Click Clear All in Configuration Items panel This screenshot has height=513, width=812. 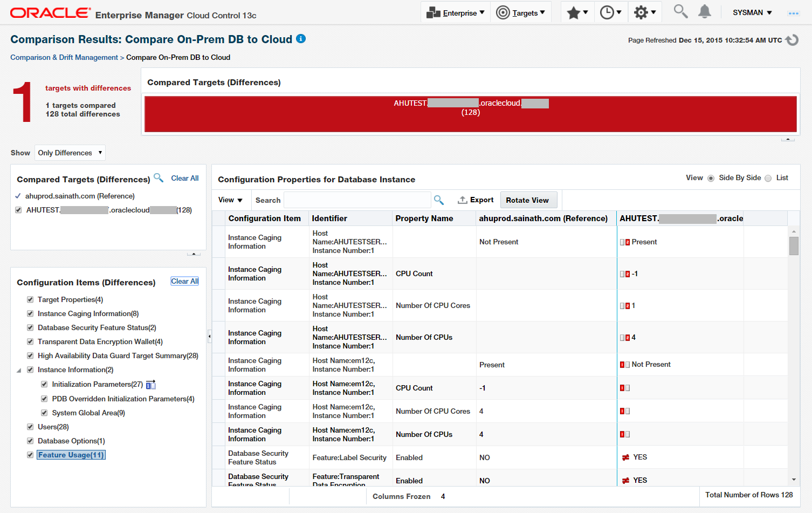[185, 281]
